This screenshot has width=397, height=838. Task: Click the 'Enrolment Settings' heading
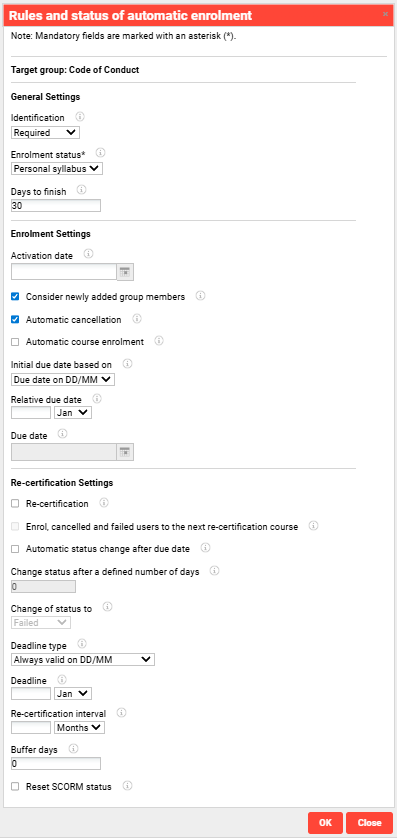click(x=51, y=234)
